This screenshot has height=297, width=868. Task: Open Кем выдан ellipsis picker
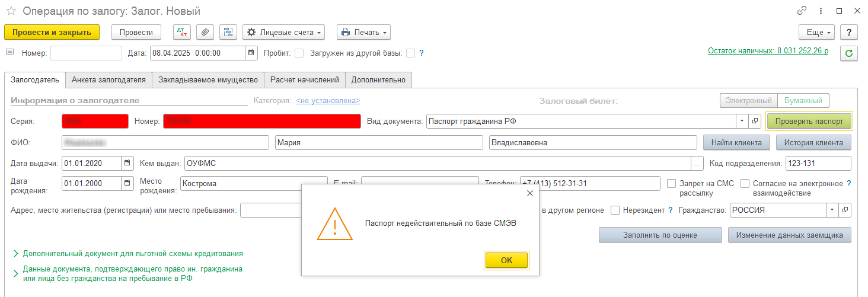(697, 163)
